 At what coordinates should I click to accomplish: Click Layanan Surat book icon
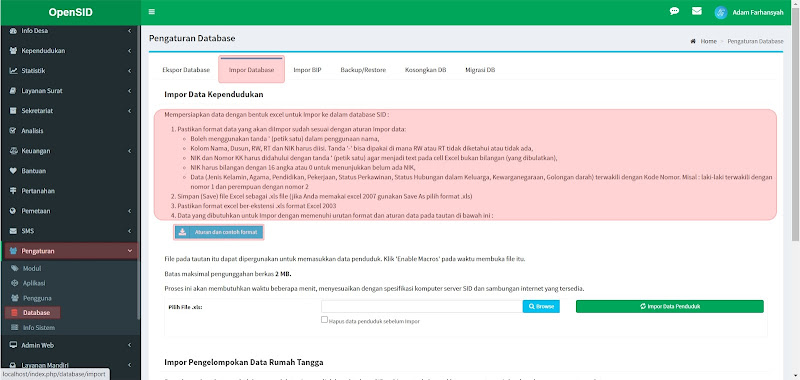13,91
